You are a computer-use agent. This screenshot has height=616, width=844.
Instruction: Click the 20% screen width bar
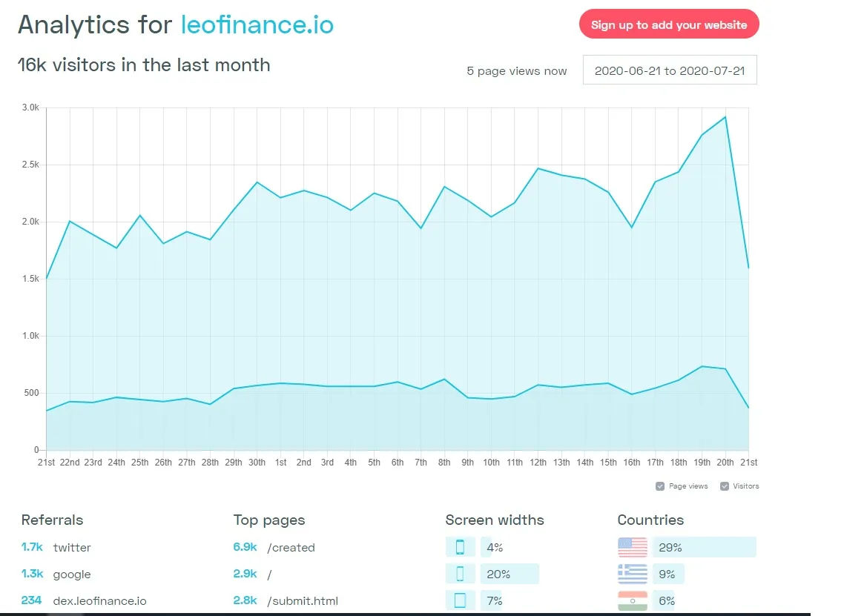click(x=510, y=574)
